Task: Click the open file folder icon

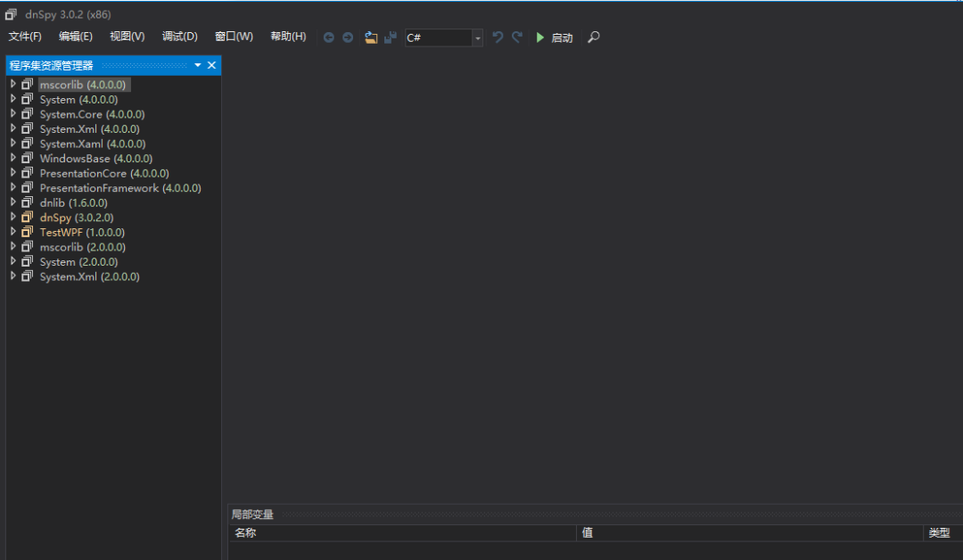Action: tap(371, 37)
